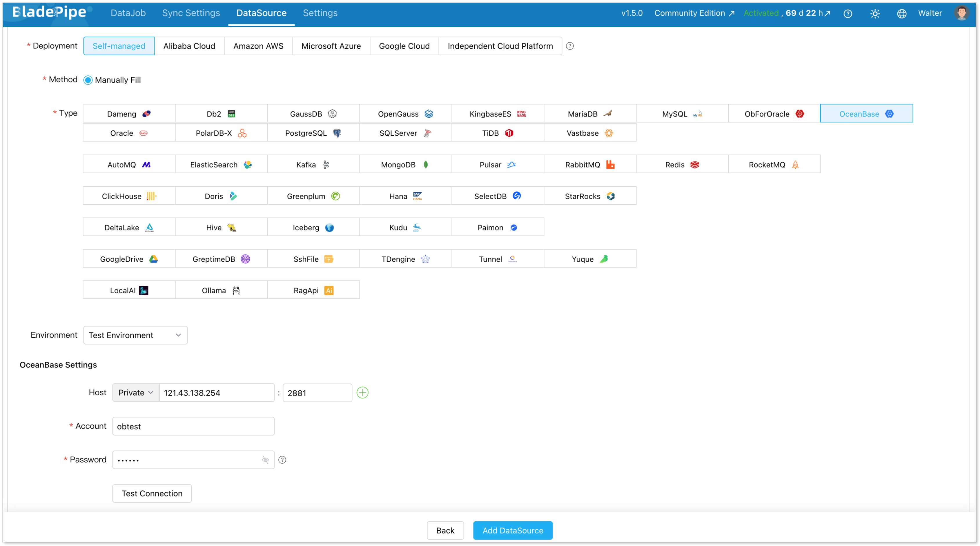Switch to the DataSource tab

(261, 13)
